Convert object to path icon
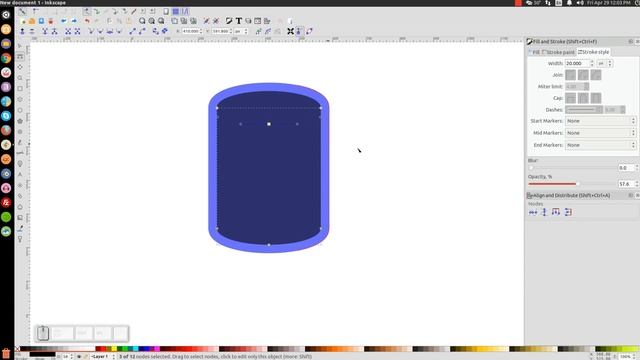Viewport: 640px width, 360px height. coord(155,31)
